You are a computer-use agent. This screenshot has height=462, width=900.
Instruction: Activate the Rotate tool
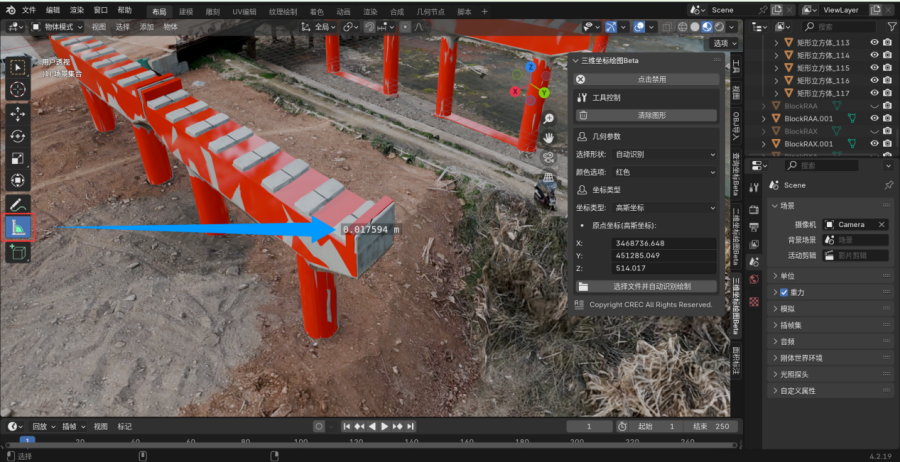[18, 136]
